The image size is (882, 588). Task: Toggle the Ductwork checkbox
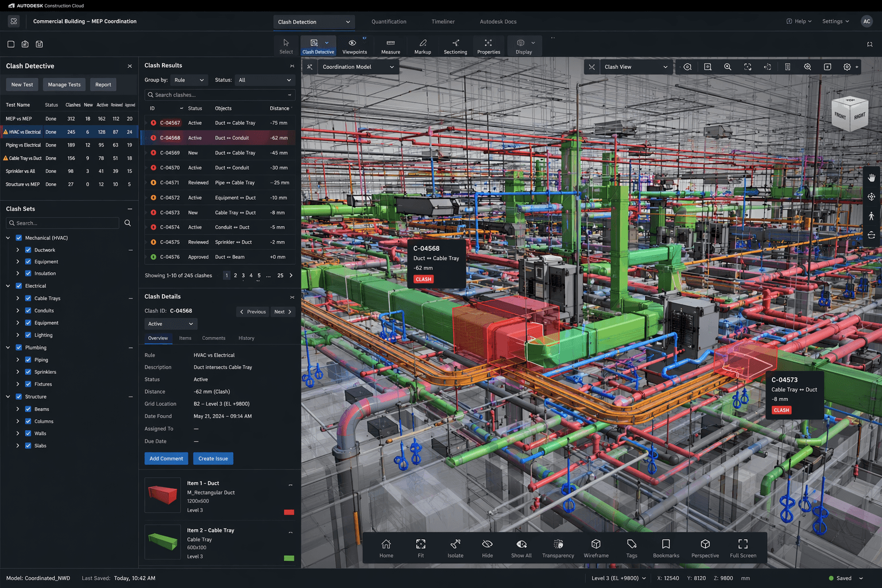[28, 250]
